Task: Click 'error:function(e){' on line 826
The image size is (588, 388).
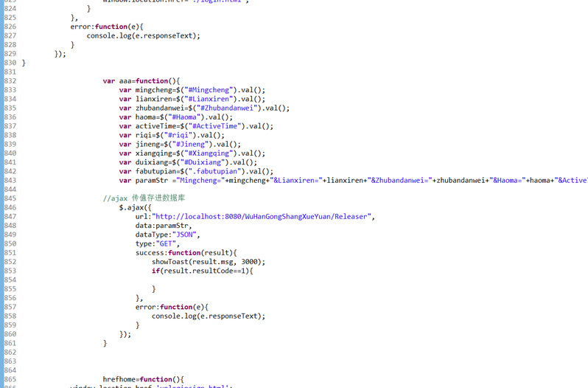Action: tap(107, 27)
